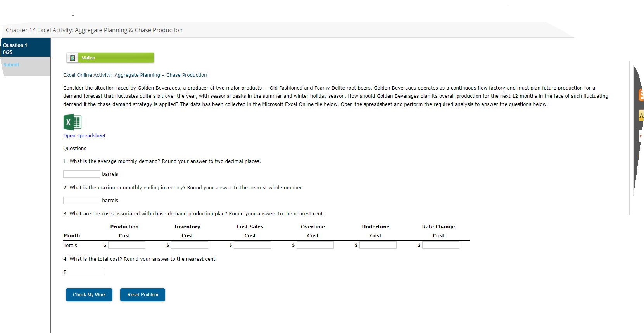
Task: Click the Rate Change column header
Action: (x=439, y=231)
